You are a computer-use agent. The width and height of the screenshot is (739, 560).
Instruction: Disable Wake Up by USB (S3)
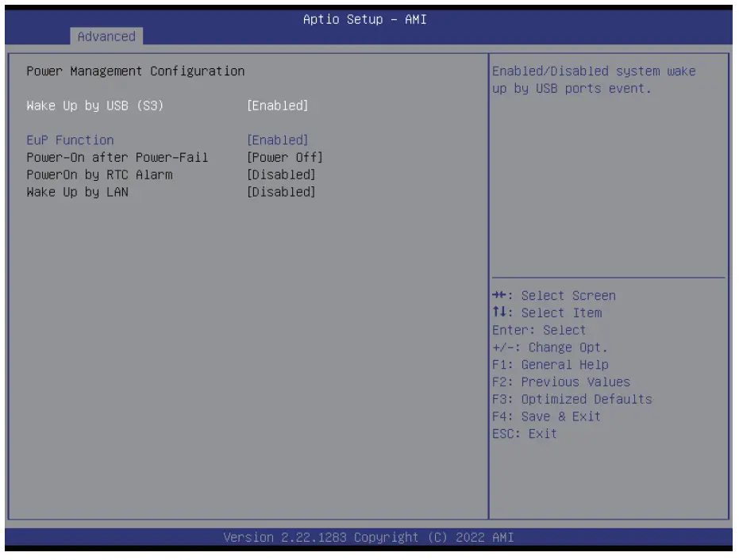277,104
